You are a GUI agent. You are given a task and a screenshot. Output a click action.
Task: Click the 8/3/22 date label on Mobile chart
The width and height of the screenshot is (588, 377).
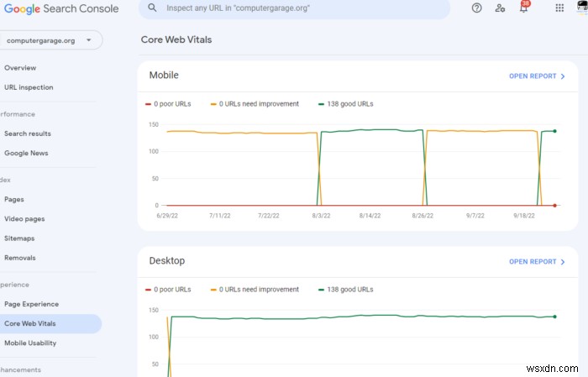coord(321,216)
